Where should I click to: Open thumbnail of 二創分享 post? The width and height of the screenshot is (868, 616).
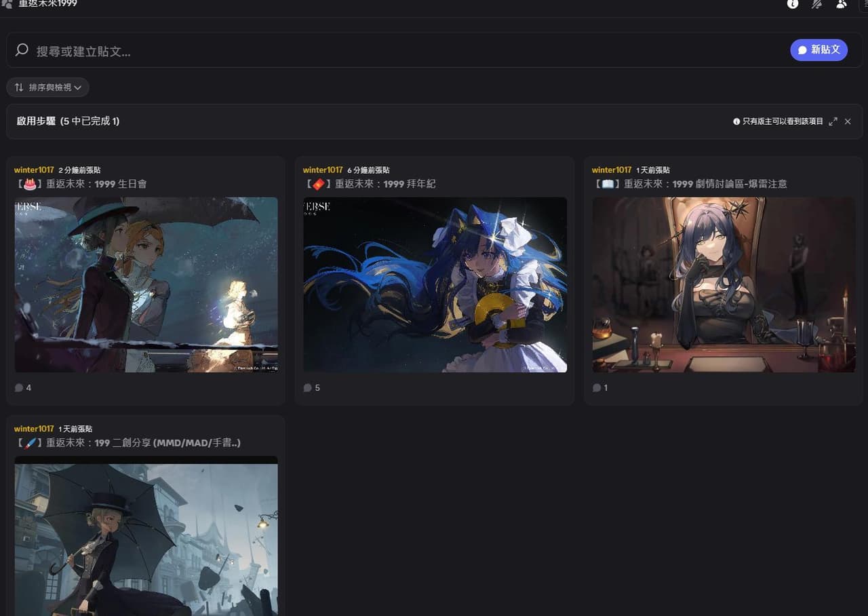146,536
